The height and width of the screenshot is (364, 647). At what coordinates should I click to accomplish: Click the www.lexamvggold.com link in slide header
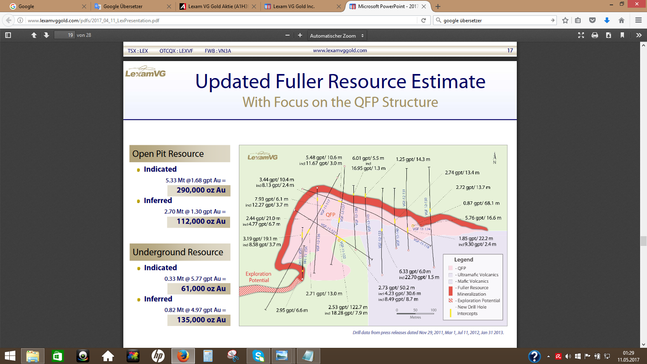pos(340,50)
